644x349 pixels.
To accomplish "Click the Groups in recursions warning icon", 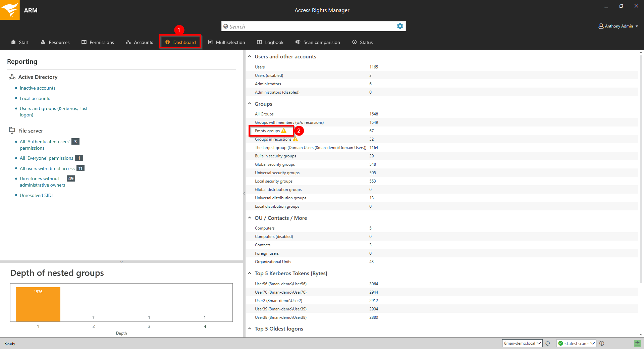I will tap(295, 139).
